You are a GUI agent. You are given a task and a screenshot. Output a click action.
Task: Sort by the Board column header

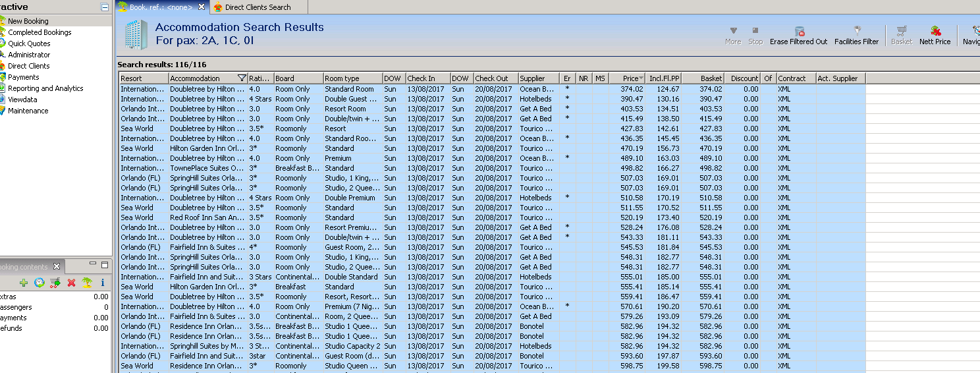298,78
